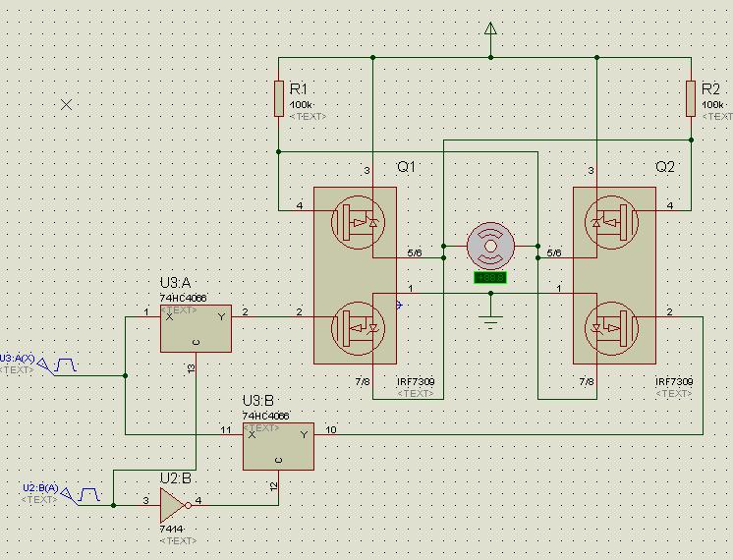
Task: Click the IRF7309 label under Q1
Action: [415, 381]
